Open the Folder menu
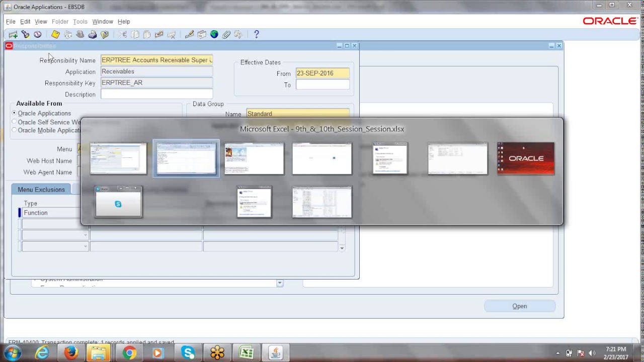The width and height of the screenshot is (644, 362). (60, 22)
